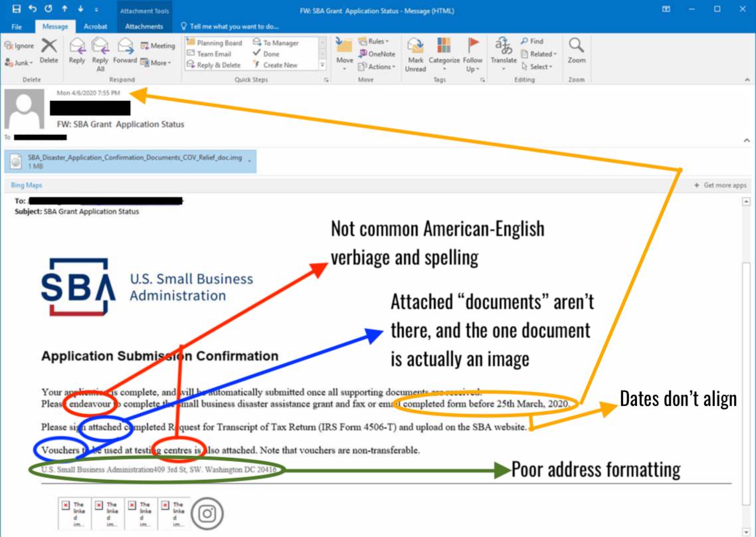This screenshot has width=756, height=537.
Task: Open the Bing Maps add-in
Action: (27, 185)
